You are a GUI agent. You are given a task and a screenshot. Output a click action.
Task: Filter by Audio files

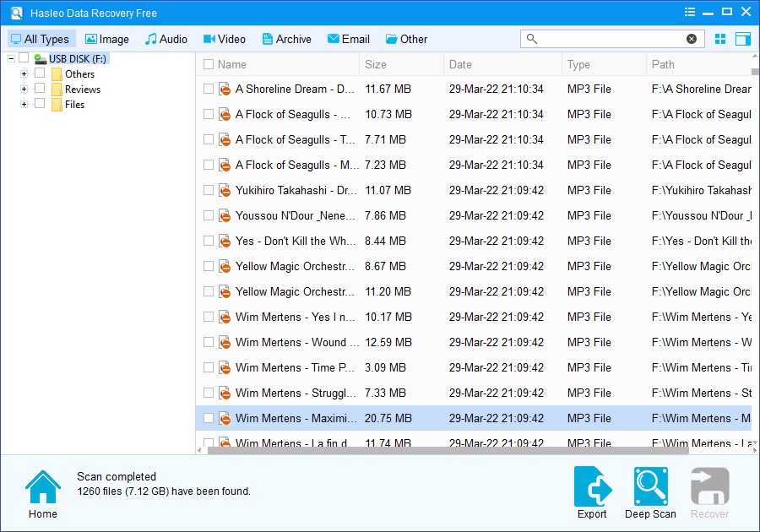coord(166,39)
